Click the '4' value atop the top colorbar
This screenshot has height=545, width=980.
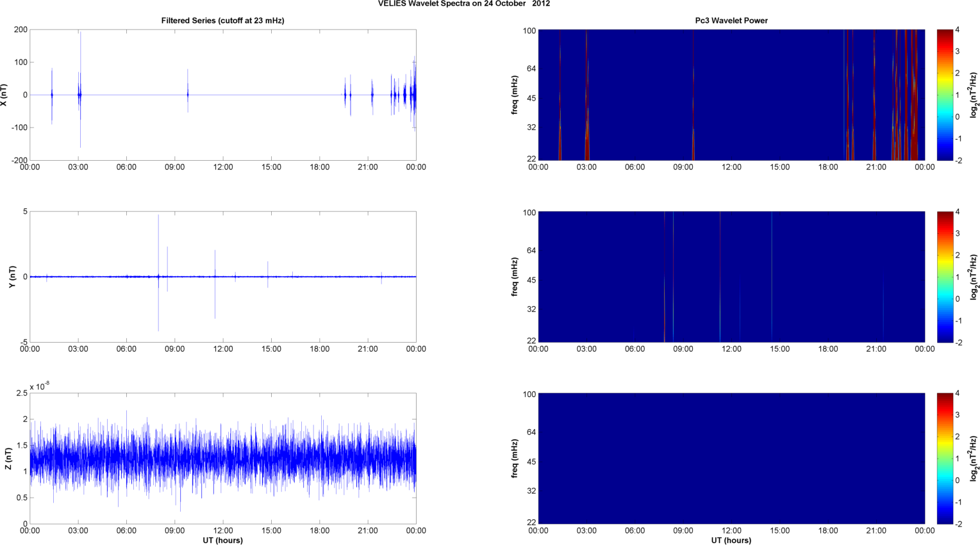point(957,29)
